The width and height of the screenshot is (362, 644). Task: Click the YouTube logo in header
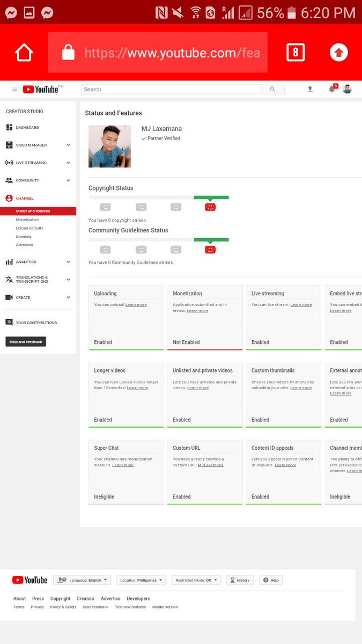(40, 90)
